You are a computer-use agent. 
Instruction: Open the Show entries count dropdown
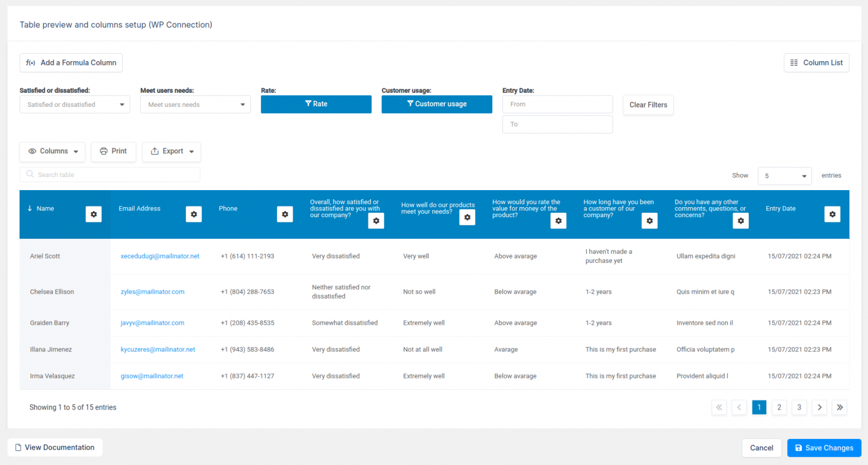(x=784, y=176)
